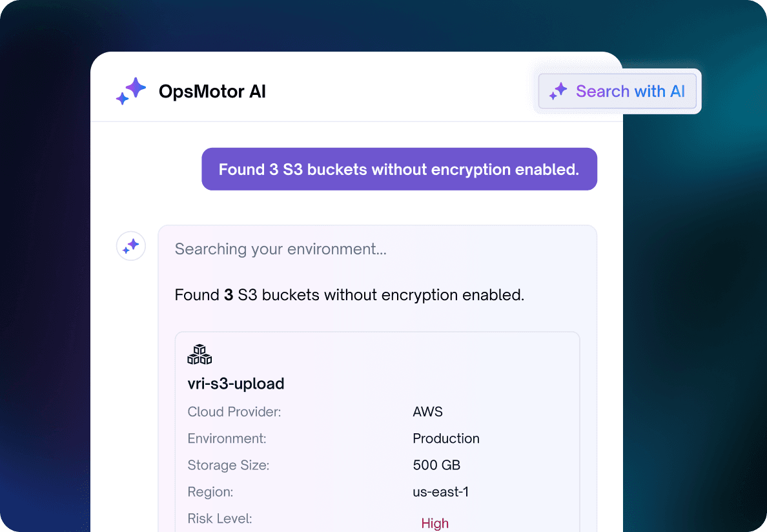Click the AWS provider value
Viewport: 767px width, 532px height.
427,412
